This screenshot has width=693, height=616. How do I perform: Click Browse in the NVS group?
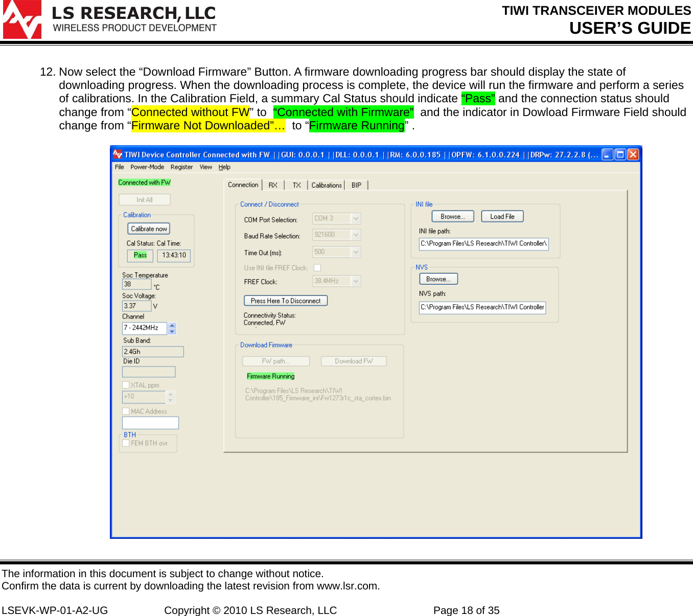coord(438,279)
